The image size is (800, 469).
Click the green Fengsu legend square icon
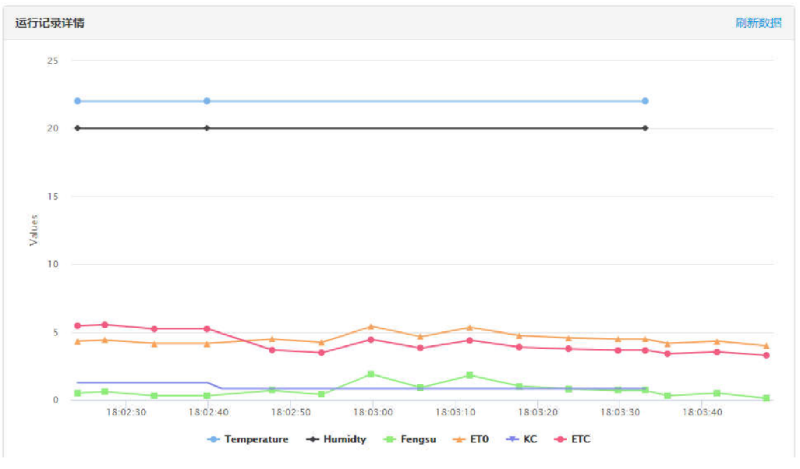pos(390,439)
